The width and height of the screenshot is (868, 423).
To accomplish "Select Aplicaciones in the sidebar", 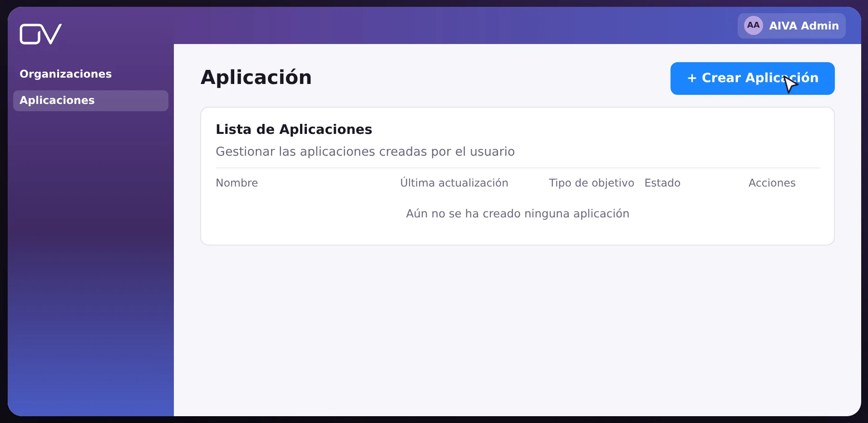I will (91, 100).
